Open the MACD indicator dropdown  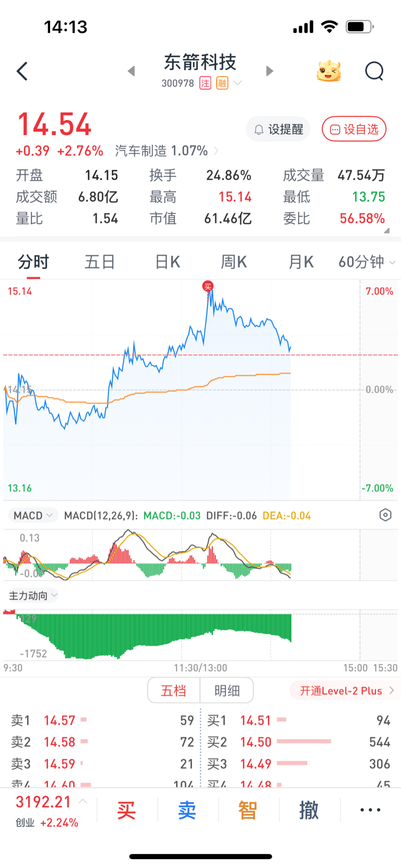[x=33, y=516]
